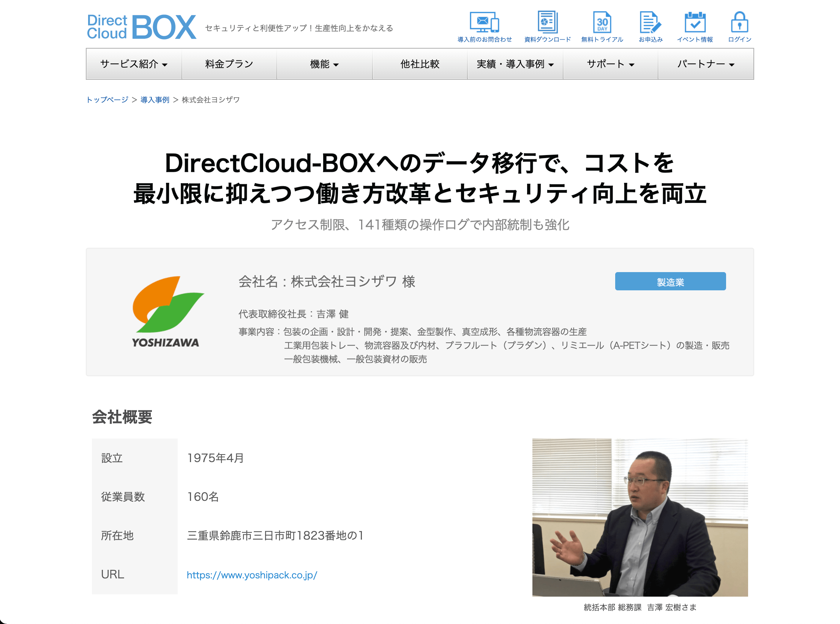Image resolution: width=840 pixels, height=624 pixels.
Task: Click the 30 DAY 無料トライアル icon
Action: click(602, 22)
